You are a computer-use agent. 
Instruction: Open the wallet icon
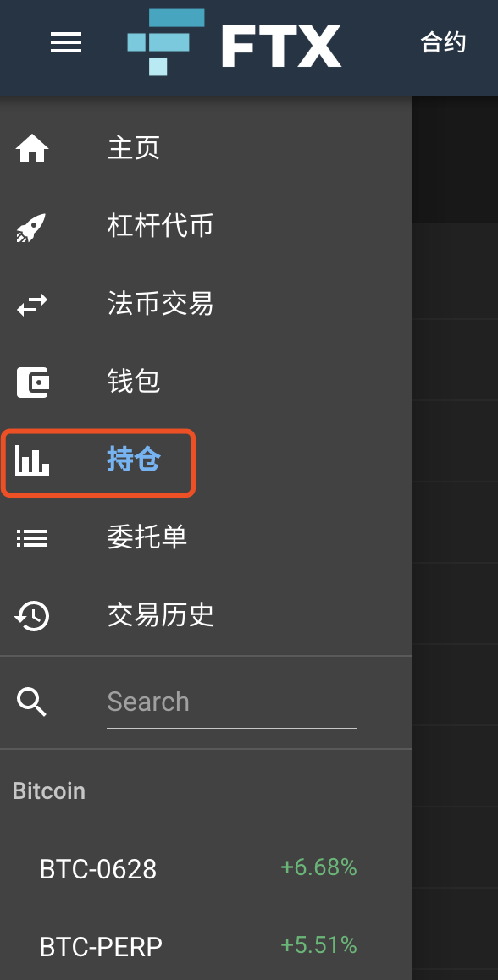click(x=32, y=383)
